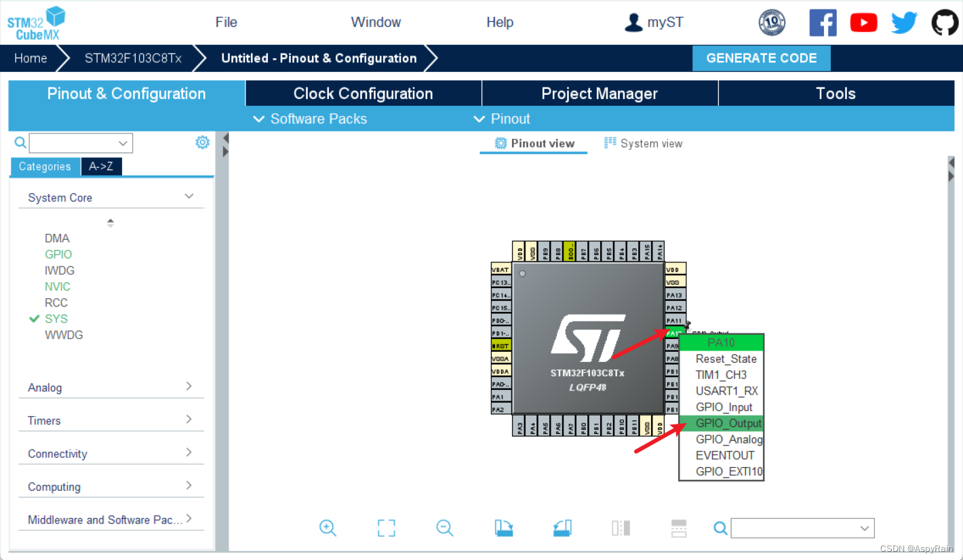Image resolution: width=963 pixels, height=560 pixels.
Task: Click STM32F103C8Tx in the breadcrumb
Action: coord(133,58)
